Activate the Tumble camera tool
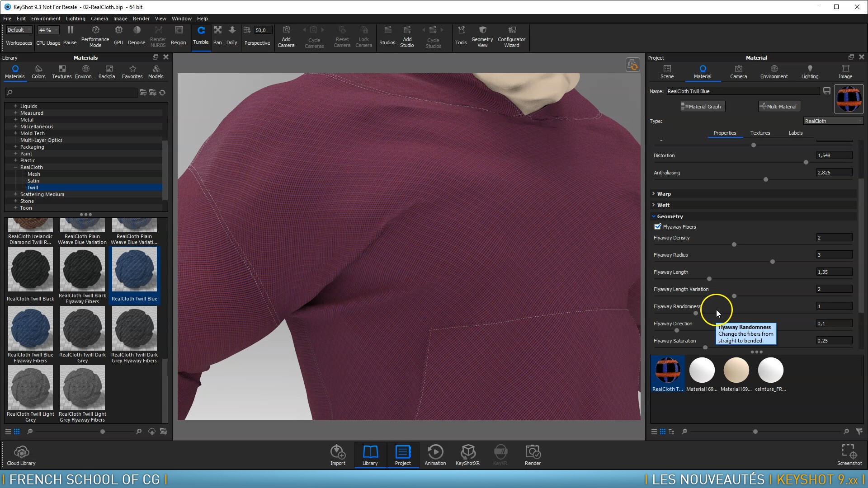 click(201, 36)
